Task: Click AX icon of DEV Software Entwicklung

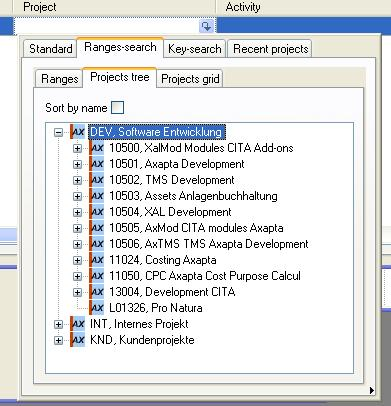Action: pos(78,132)
